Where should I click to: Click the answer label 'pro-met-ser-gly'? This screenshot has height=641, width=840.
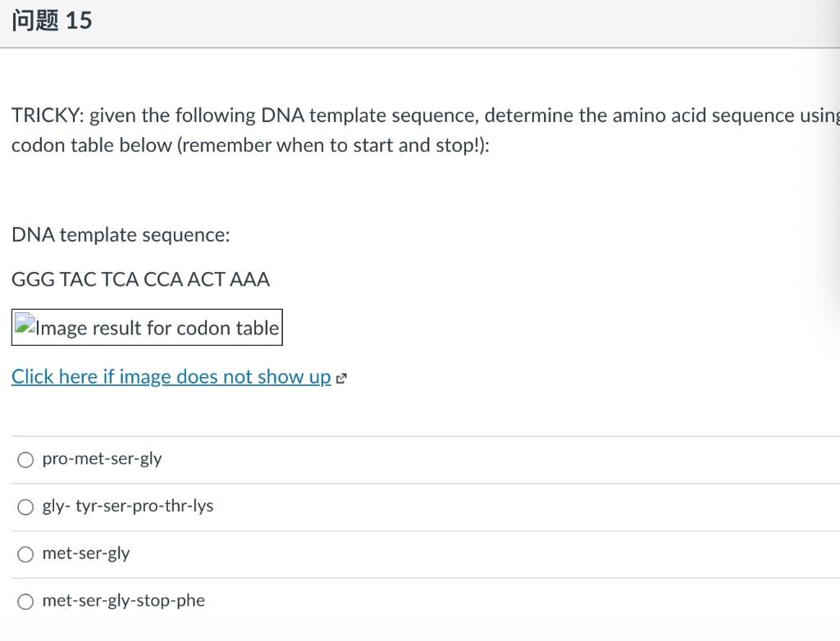coord(102,459)
